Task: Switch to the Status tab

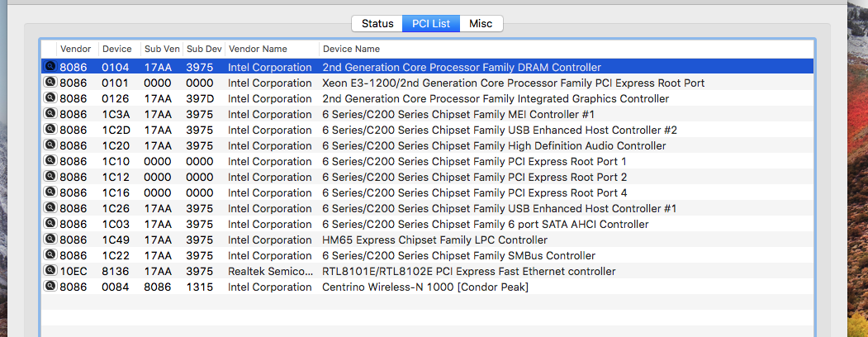Action: pyautogui.click(x=377, y=23)
